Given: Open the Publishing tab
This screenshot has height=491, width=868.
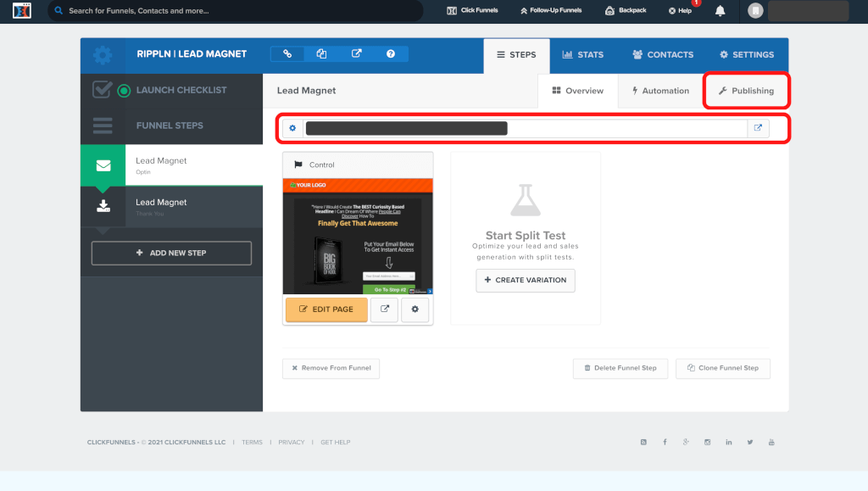Looking at the screenshot, I should (745, 91).
